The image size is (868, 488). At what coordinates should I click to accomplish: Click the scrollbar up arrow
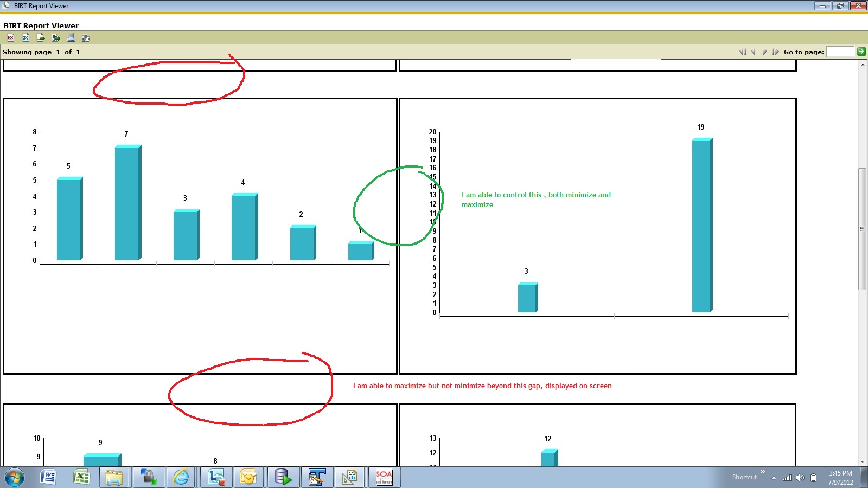(862, 65)
